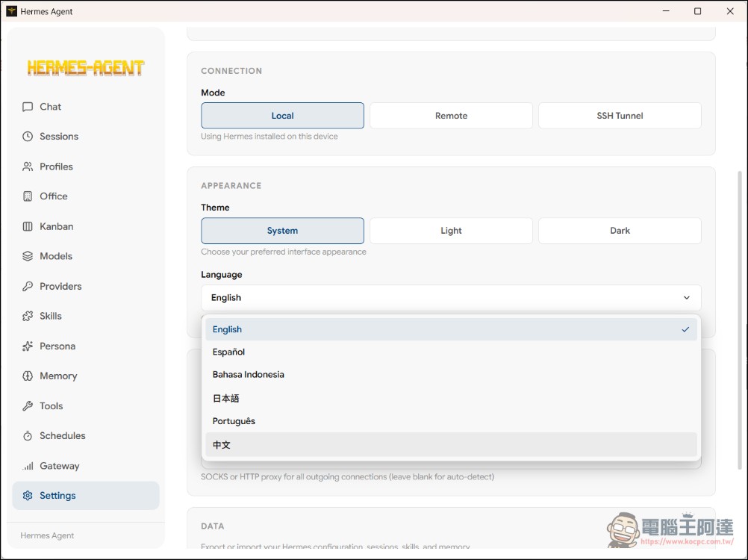Click the Models layers icon

(x=28, y=256)
